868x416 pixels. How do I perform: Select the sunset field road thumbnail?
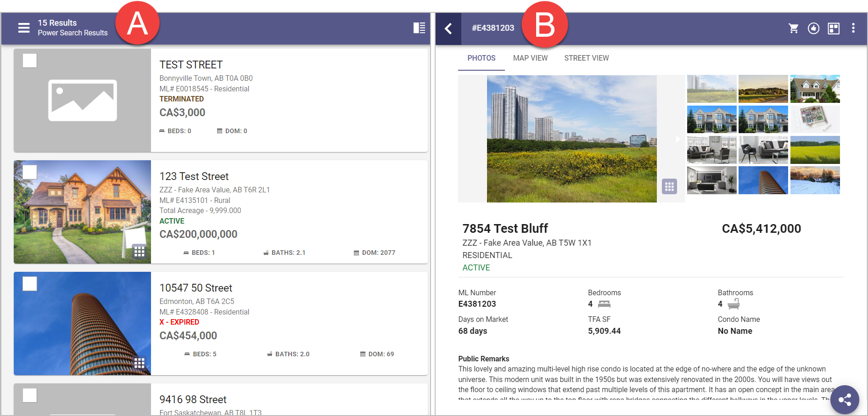763,89
